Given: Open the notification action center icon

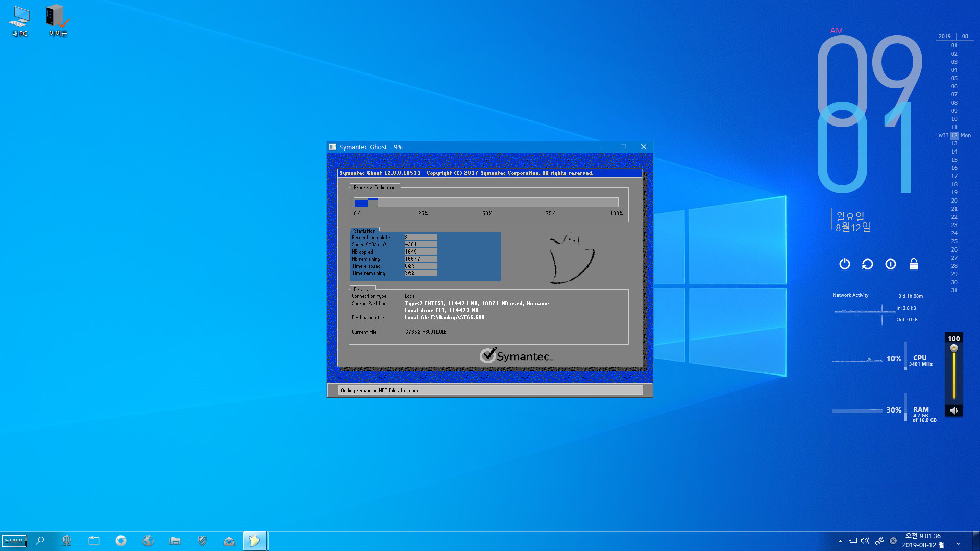Looking at the screenshot, I should tap(958, 541).
